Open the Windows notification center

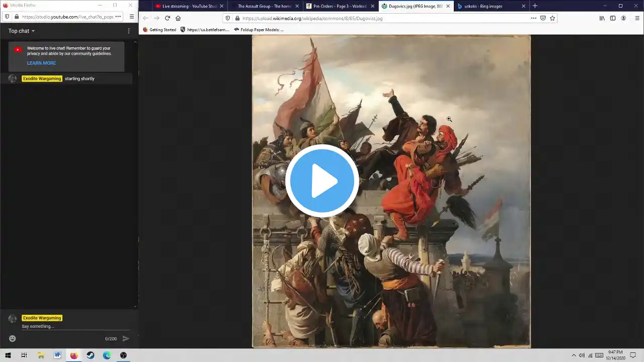pos(633,355)
